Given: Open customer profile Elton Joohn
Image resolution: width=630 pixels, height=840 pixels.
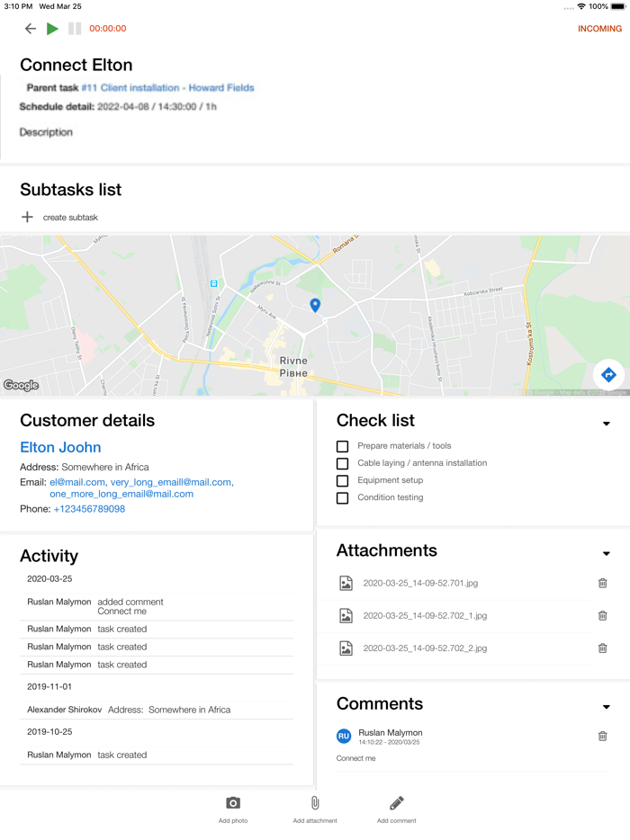Looking at the screenshot, I should (x=60, y=447).
